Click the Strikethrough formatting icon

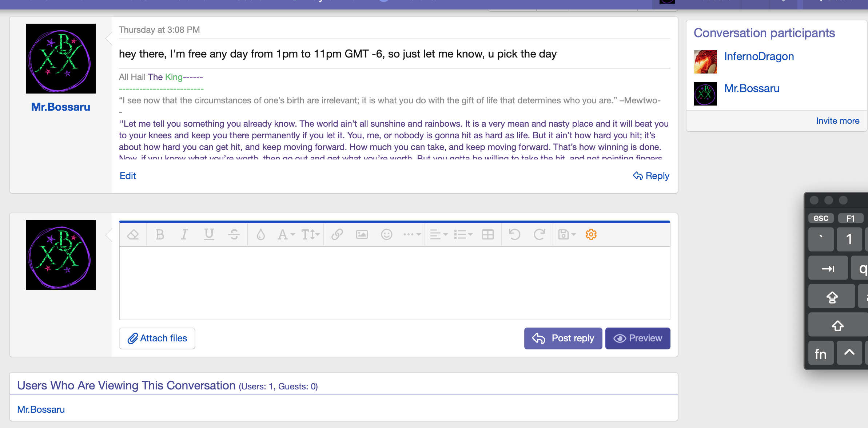pyautogui.click(x=234, y=234)
